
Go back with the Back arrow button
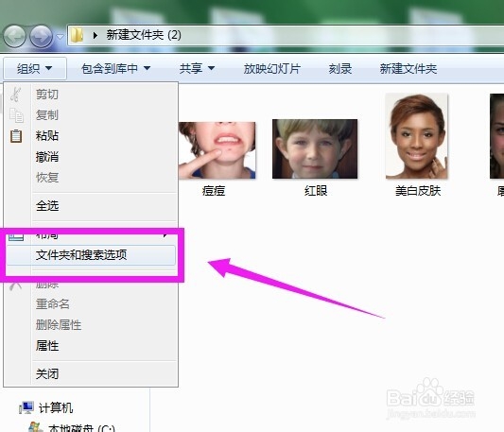click(x=14, y=36)
